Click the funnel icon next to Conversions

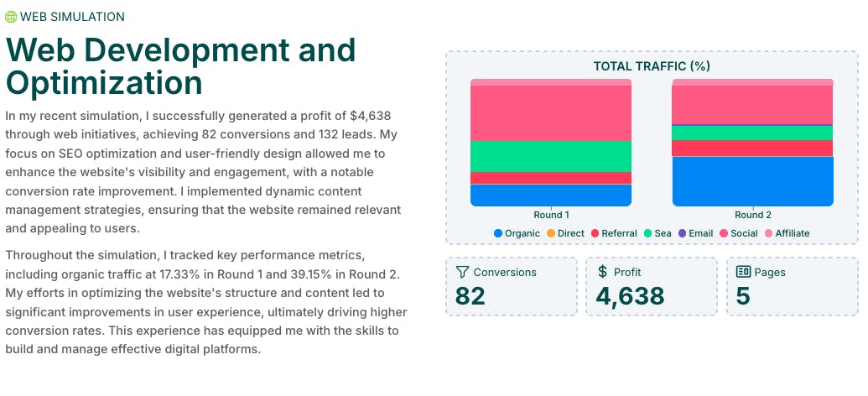click(x=461, y=272)
